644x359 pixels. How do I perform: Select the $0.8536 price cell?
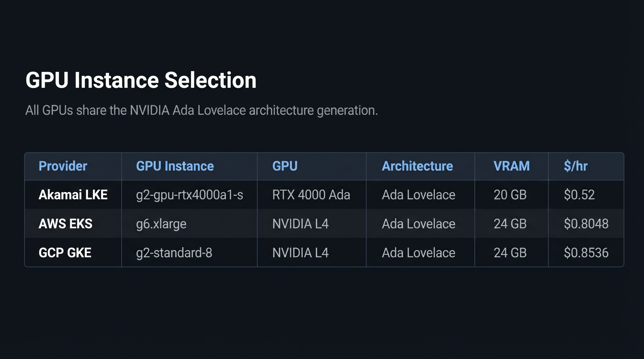(x=586, y=252)
